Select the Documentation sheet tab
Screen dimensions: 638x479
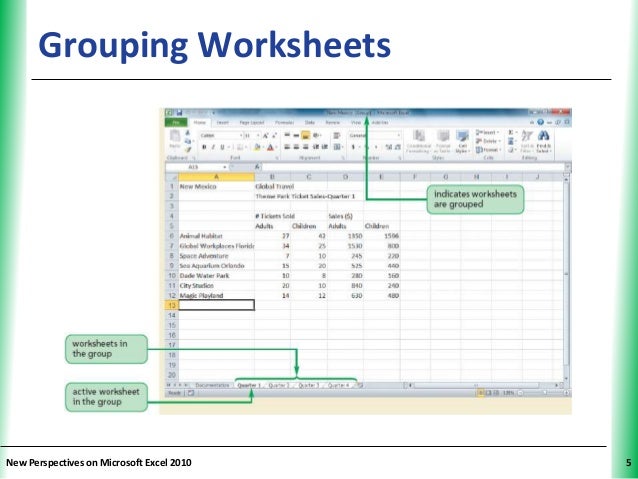[x=212, y=385]
